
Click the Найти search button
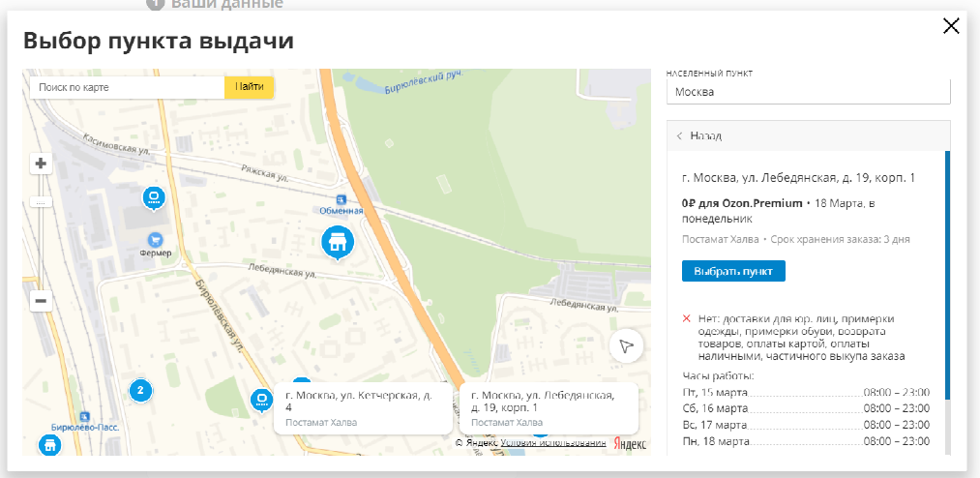point(249,87)
